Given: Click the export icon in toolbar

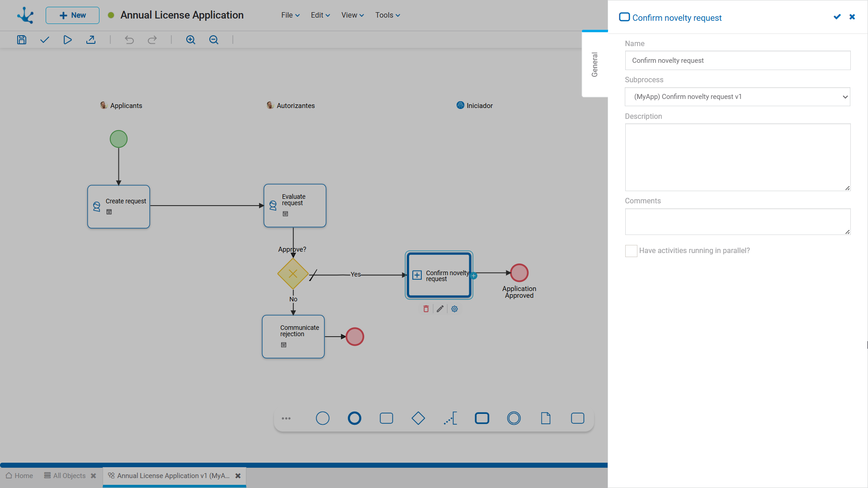Looking at the screenshot, I should (91, 40).
